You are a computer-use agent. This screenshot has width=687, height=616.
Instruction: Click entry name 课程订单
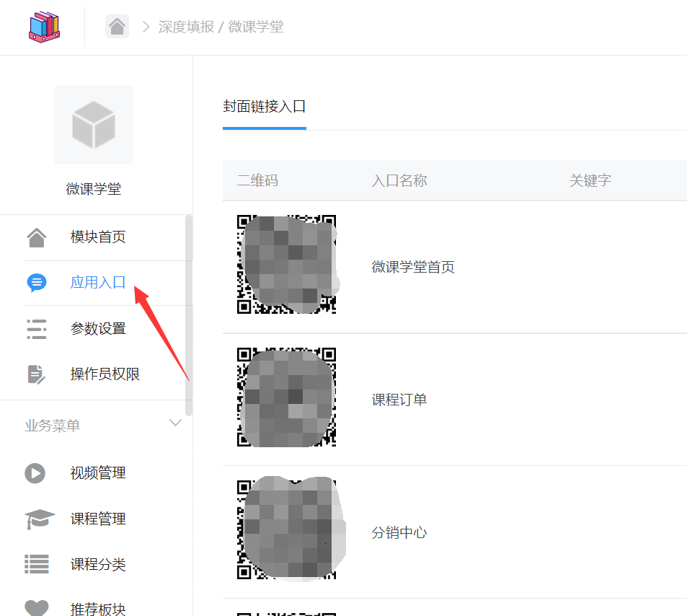[399, 400]
